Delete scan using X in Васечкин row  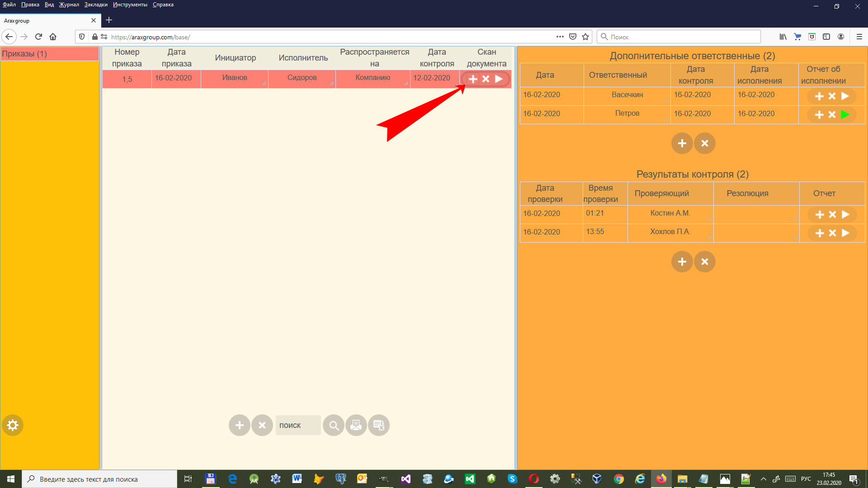point(832,96)
